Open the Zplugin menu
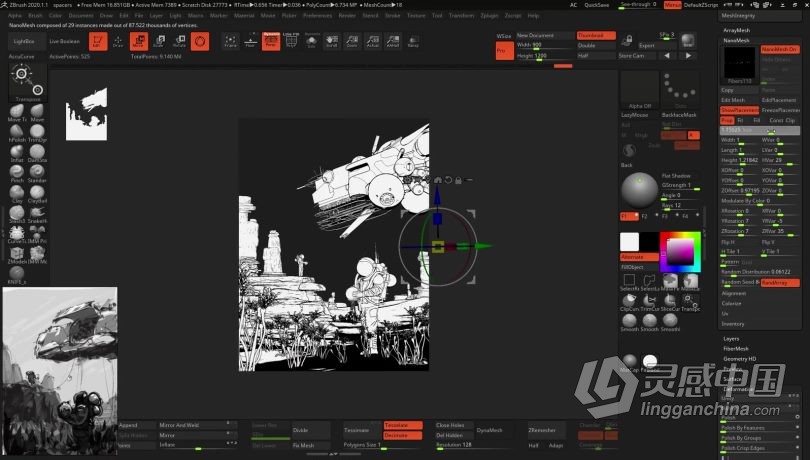Viewport: 810px width, 460px height. pyautogui.click(x=489, y=16)
